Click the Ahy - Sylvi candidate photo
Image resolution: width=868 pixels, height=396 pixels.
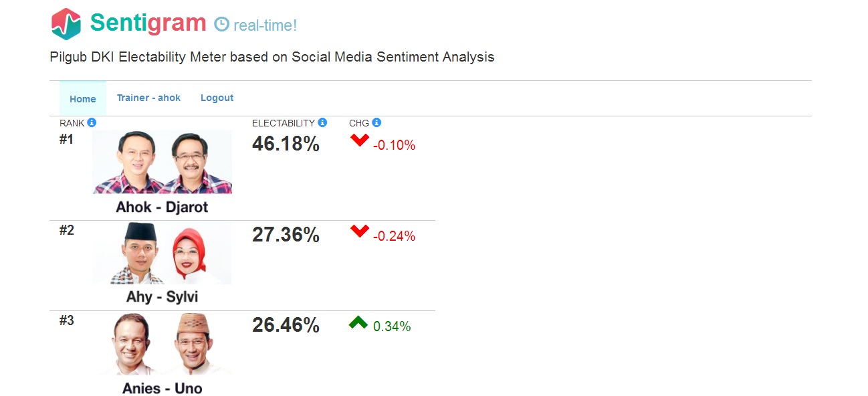click(x=162, y=253)
